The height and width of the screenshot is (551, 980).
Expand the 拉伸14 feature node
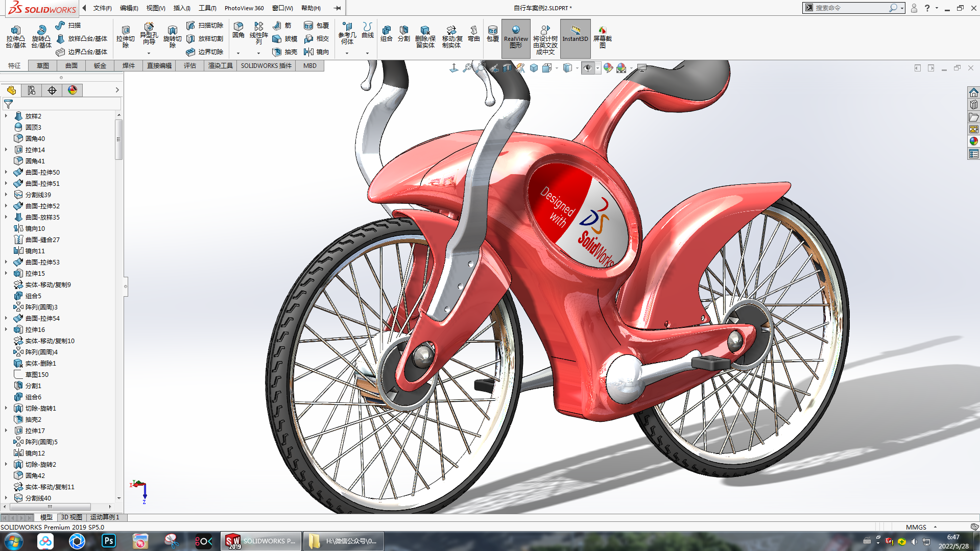tap(6, 150)
